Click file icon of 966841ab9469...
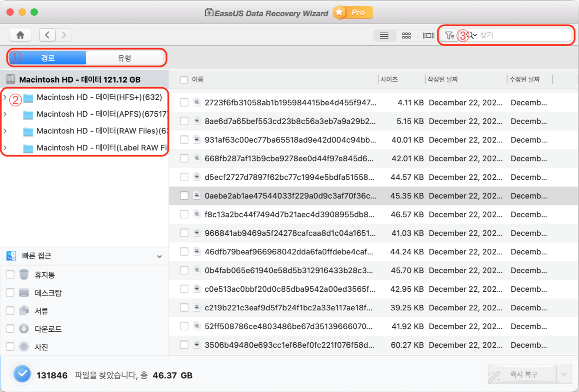This screenshot has width=579, height=392. pos(197,233)
